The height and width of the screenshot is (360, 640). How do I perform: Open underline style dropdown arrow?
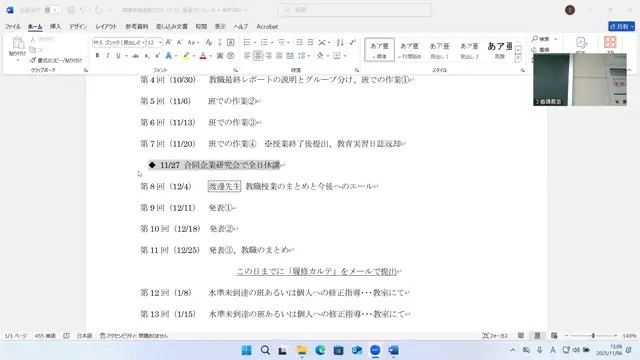pos(126,56)
